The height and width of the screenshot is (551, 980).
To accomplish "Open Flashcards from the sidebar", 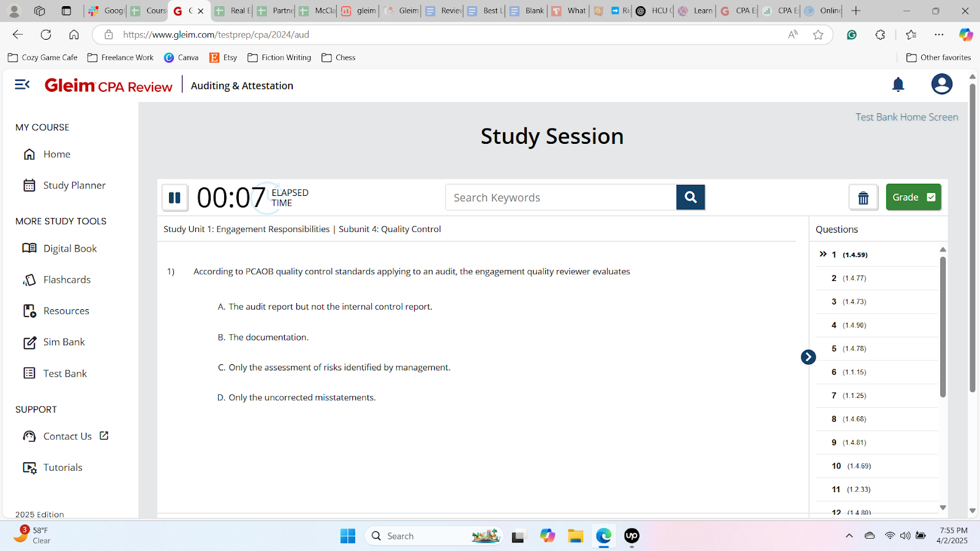I will click(66, 280).
